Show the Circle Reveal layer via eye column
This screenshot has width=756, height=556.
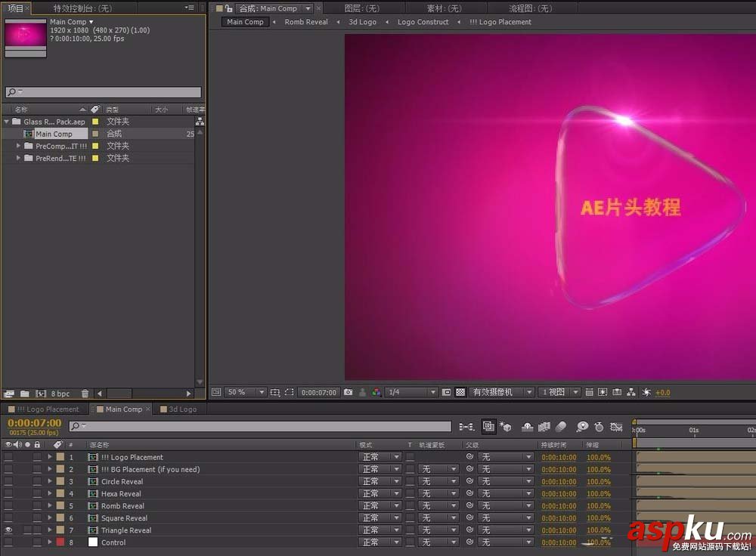8,481
